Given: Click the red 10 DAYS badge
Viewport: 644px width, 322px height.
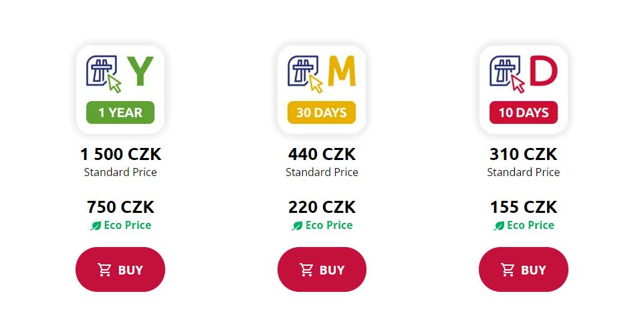Looking at the screenshot, I should [524, 112].
